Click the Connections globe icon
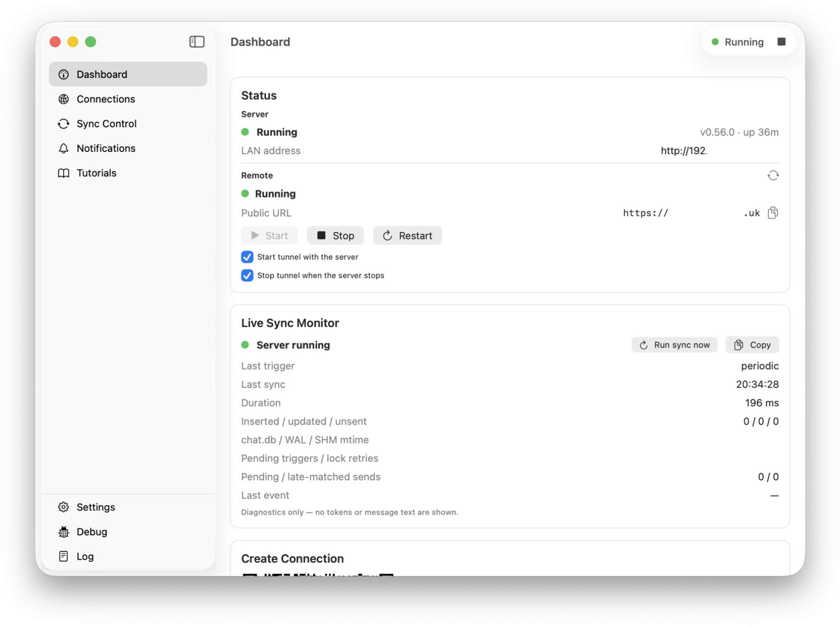840x626 pixels. [x=64, y=99]
